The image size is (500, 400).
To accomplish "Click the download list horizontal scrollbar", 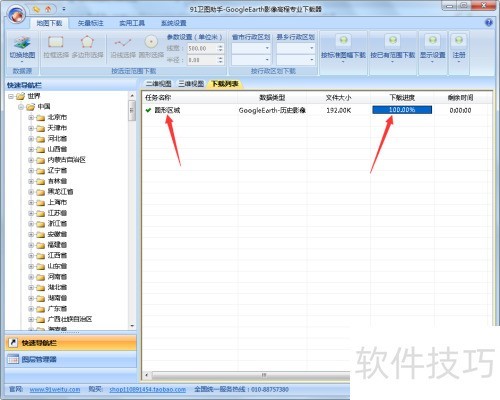I will [x=250, y=375].
